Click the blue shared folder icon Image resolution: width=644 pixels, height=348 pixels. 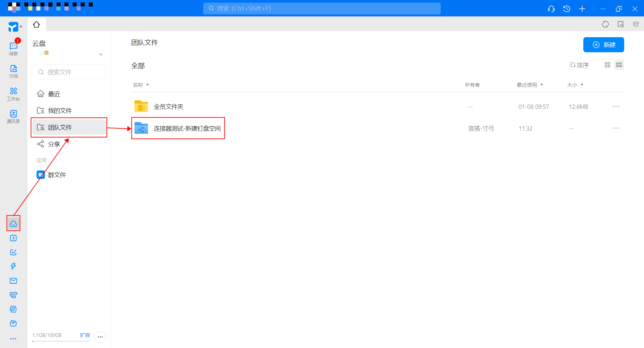click(141, 128)
